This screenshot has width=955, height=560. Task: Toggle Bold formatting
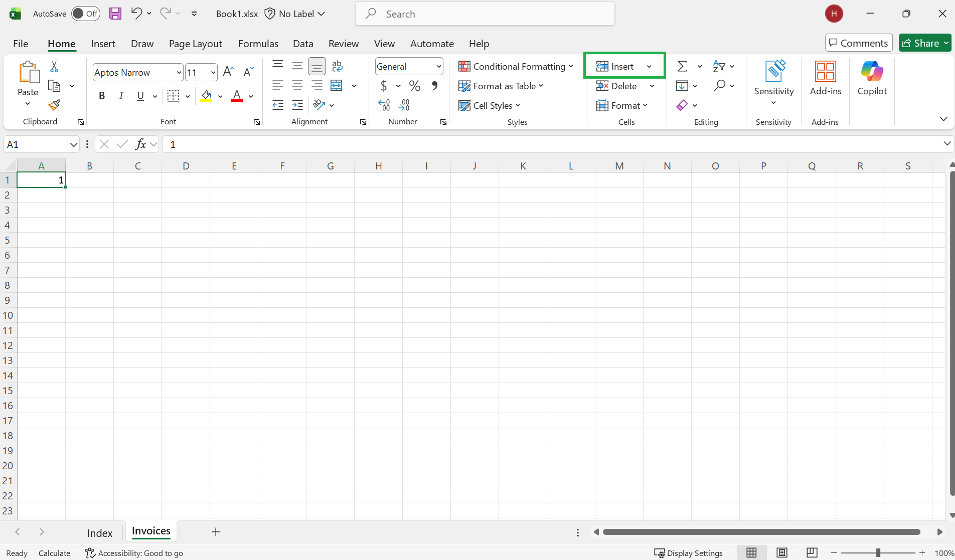coord(102,96)
